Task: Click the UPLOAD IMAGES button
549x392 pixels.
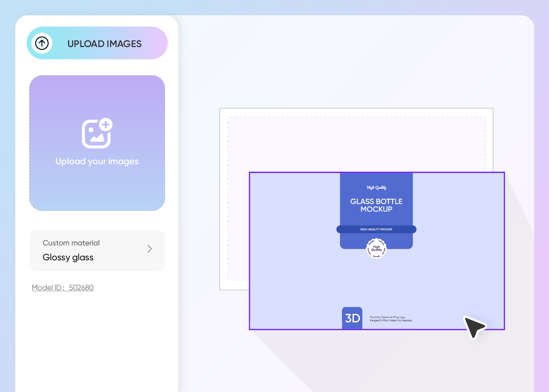Action: 104,44
